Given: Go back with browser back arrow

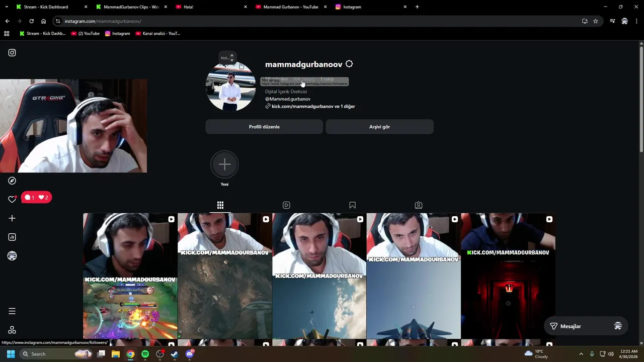Looking at the screenshot, I should [7, 21].
